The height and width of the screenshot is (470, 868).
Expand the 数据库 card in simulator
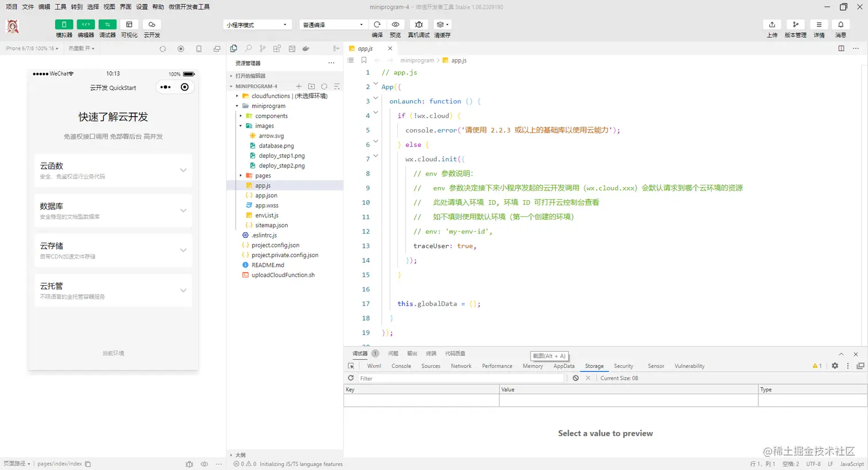pos(113,211)
